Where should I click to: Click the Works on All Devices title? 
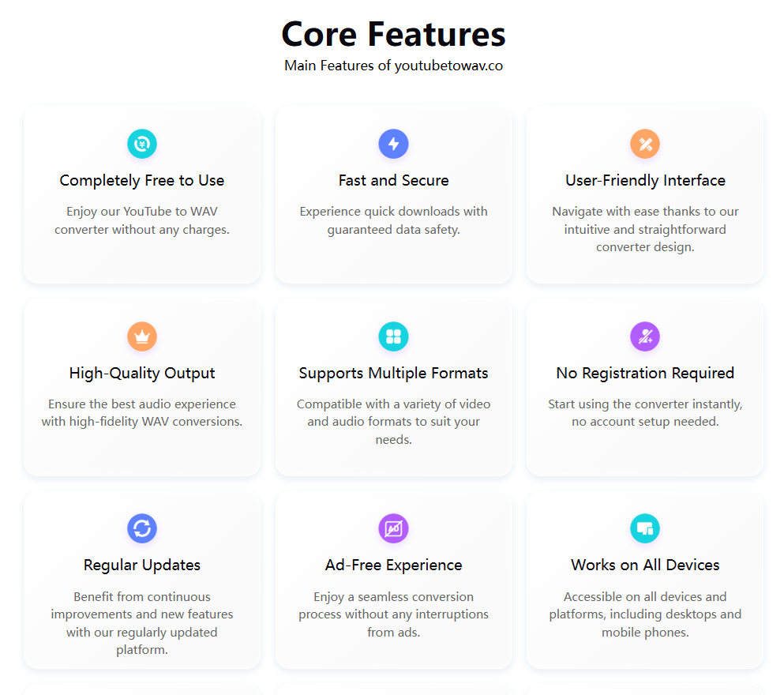coord(645,565)
